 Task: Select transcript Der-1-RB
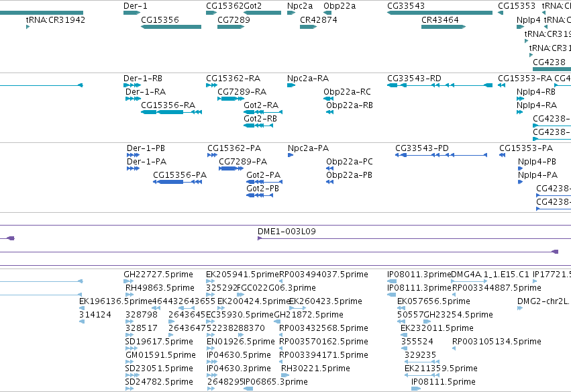point(132,85)
